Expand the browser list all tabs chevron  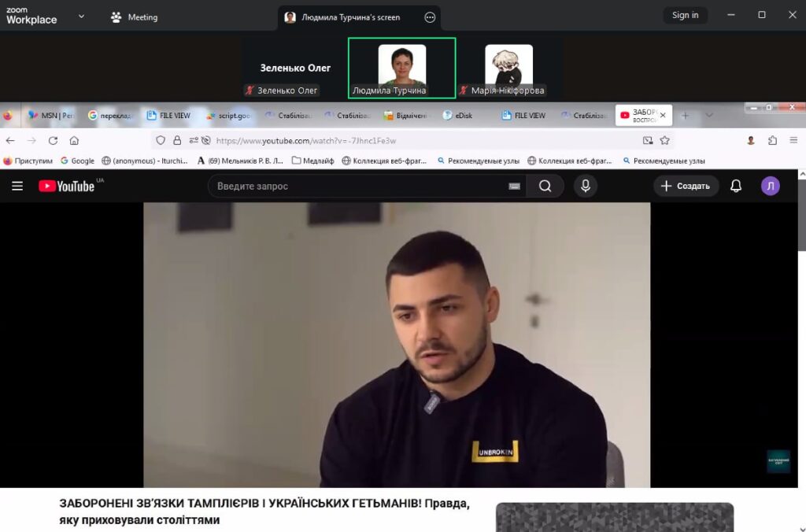(708, 116)
